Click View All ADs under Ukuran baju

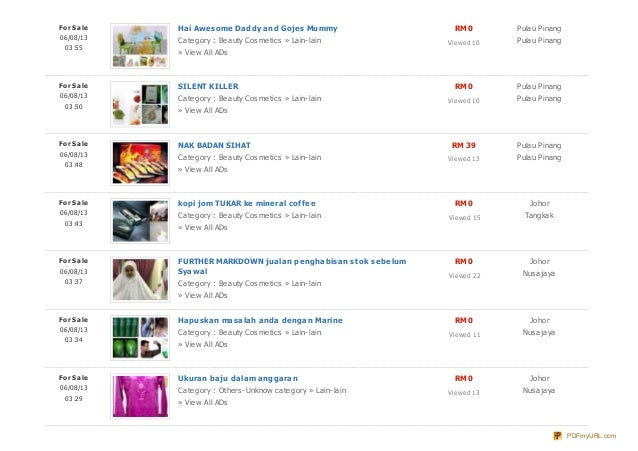pyautogui.click(x=203, y=402)
